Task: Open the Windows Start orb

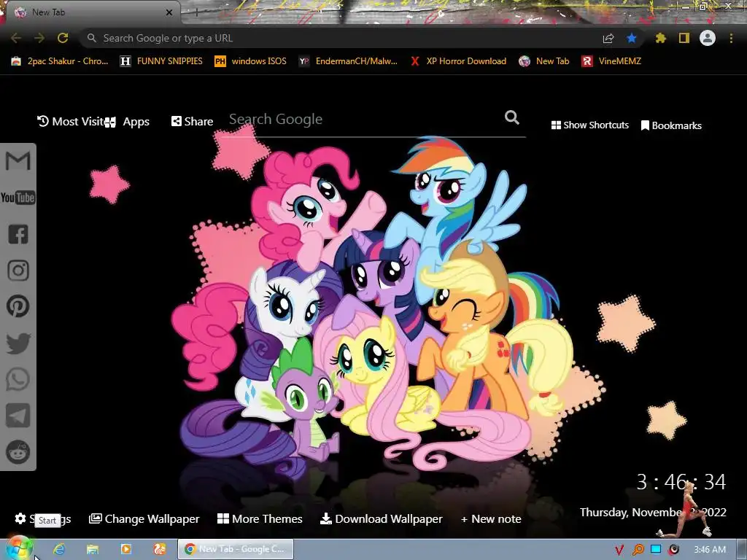Action: (x=18, y=549)
